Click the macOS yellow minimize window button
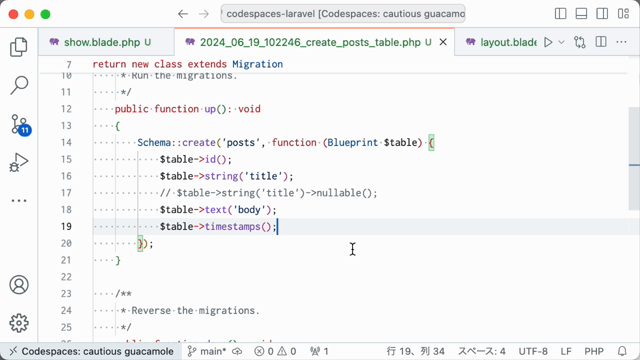This screenshot has height=360, width=640. click(x=29, y=14)
